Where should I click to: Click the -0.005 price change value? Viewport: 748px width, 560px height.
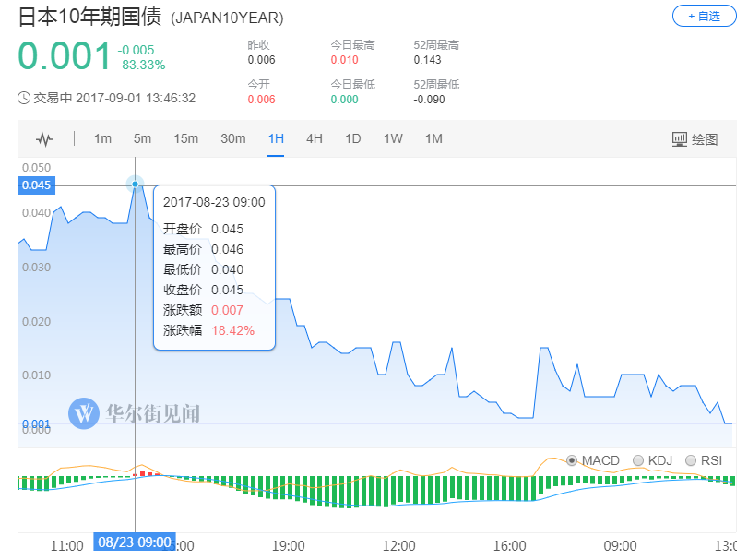136,50
